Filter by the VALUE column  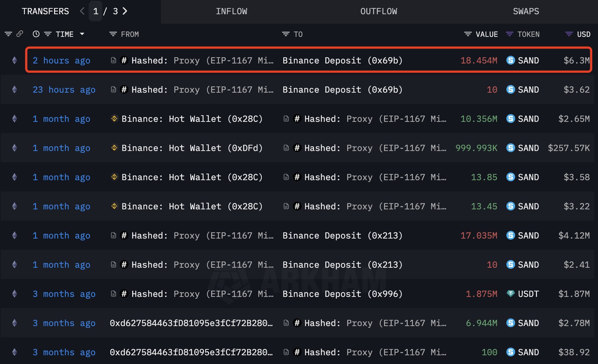coord(468,34)
